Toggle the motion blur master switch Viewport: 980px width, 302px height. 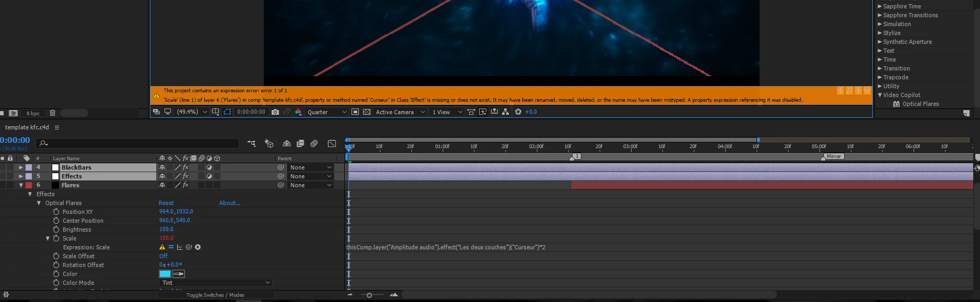(314, 143)
